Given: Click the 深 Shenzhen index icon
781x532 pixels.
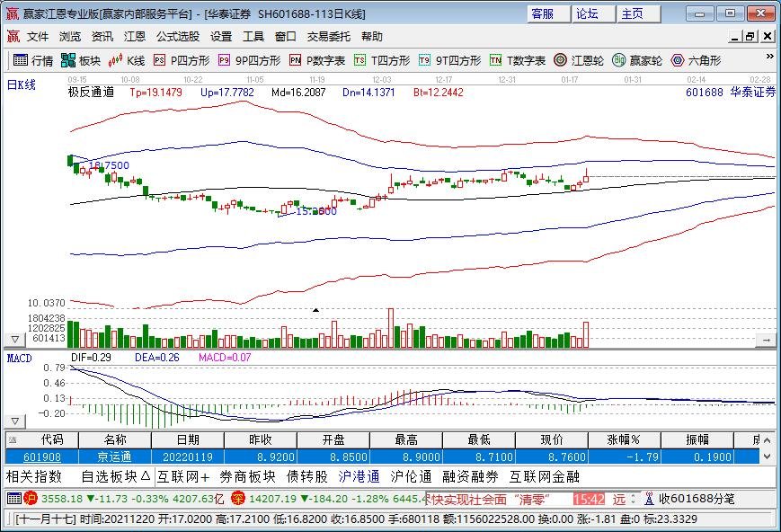Looking at the screenshot, I should tap(238, 498).
